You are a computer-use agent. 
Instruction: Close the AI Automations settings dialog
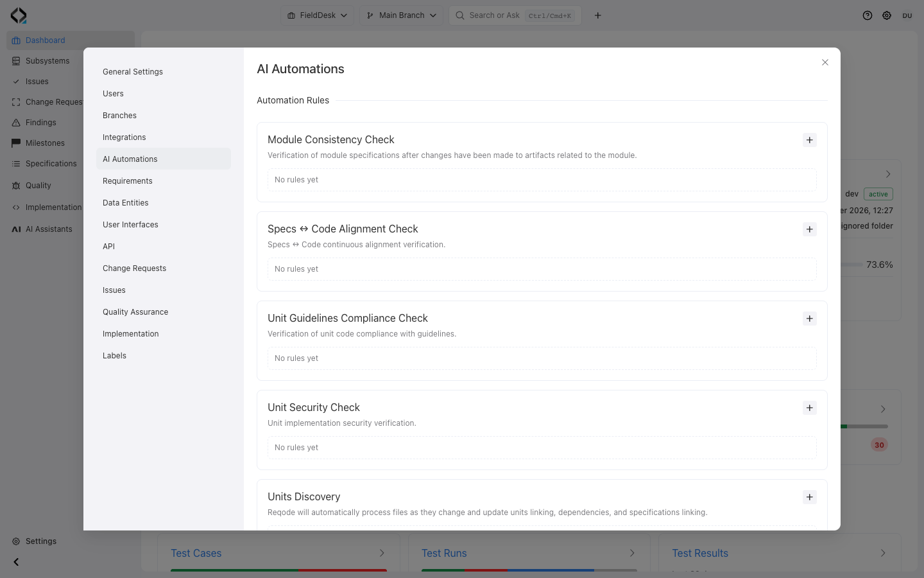(825, 62)
